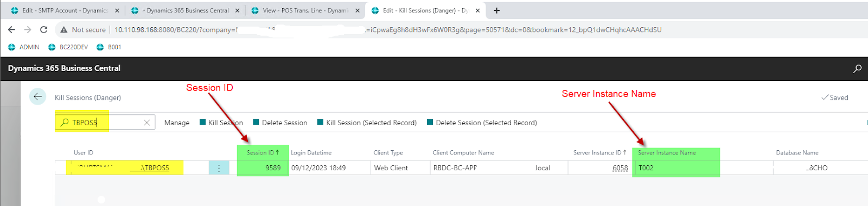Open the ADMIN bookmark

click(23, 47)
